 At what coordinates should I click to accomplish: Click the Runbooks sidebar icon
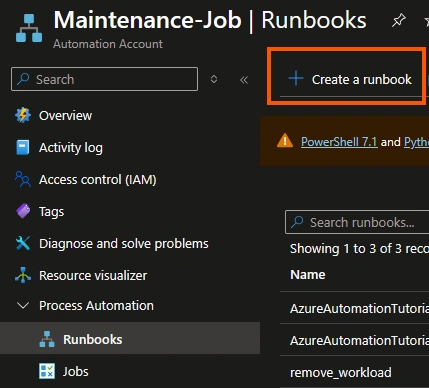47,339
